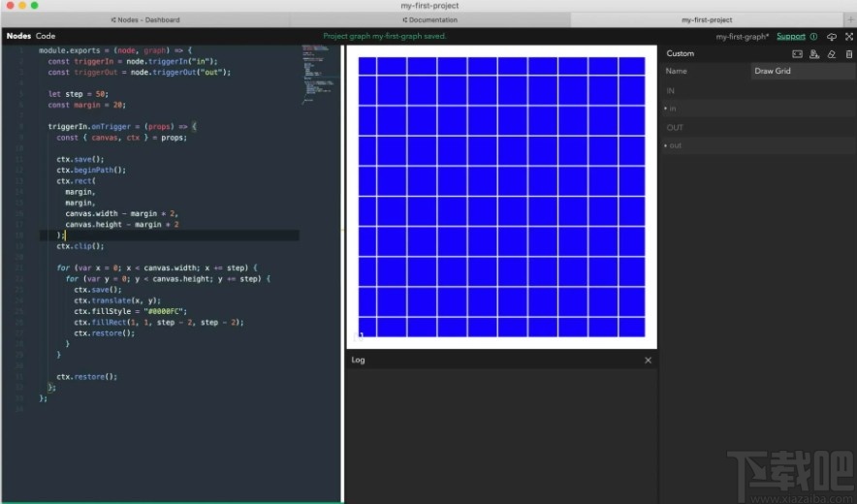Click the 'const margin = 20;' code line
857x504 pixels.
[87, 105]
